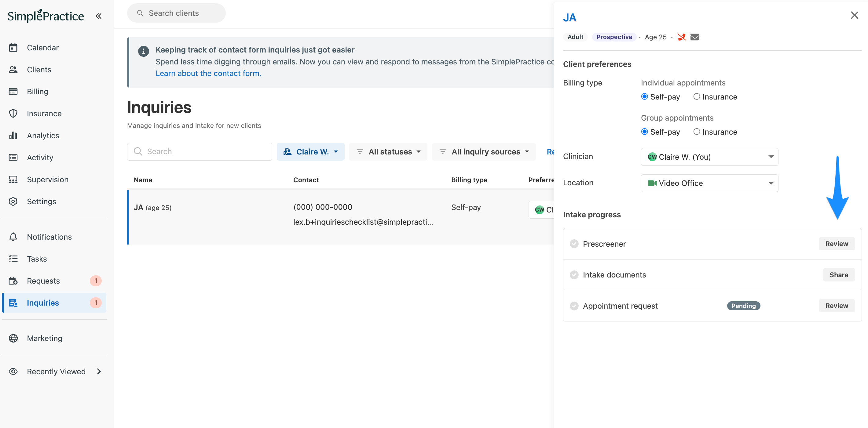Click the Contact column header

[x=306, y=180]
